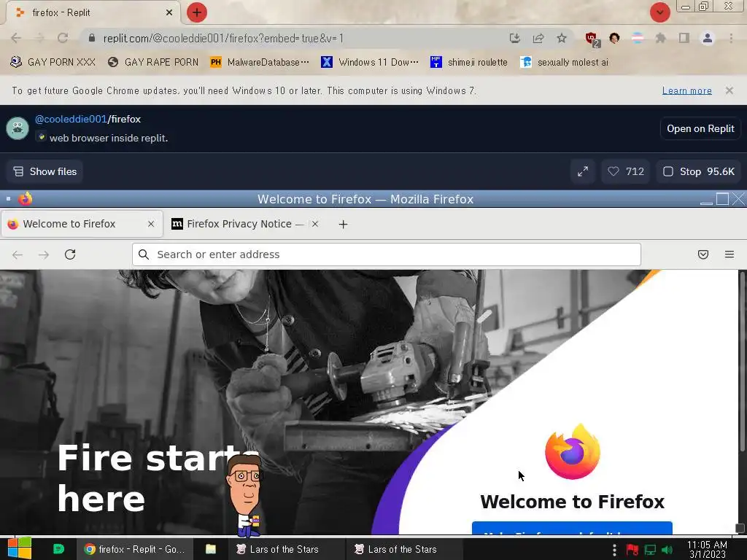
Task: Toggle Chrome side panel icon
Action: point(684,38)
